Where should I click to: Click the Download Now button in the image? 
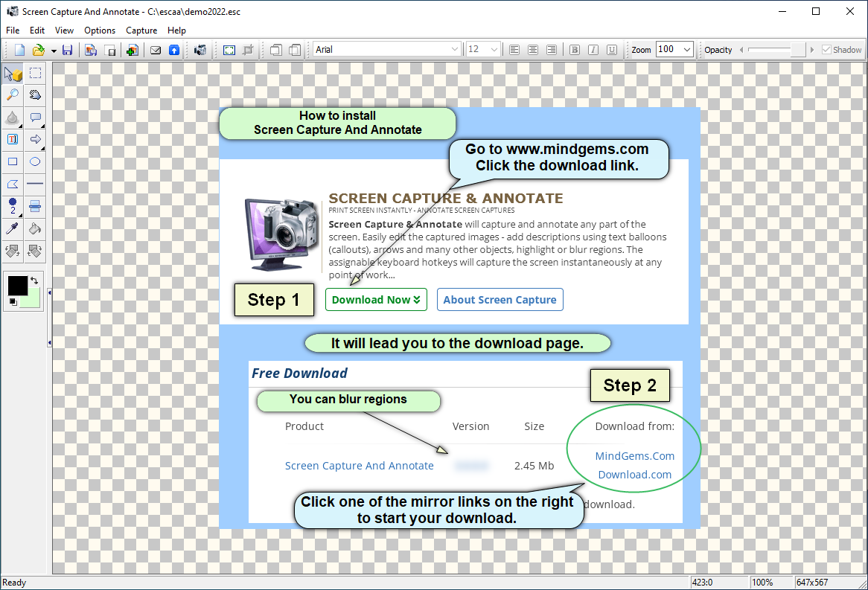tap(376, 300)
